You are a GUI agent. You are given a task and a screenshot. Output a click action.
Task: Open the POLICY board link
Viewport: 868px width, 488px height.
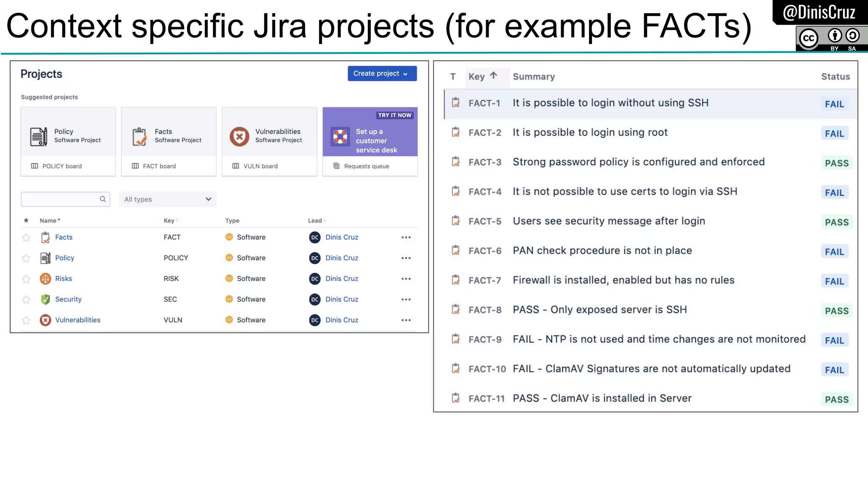(x=62, y=166)
